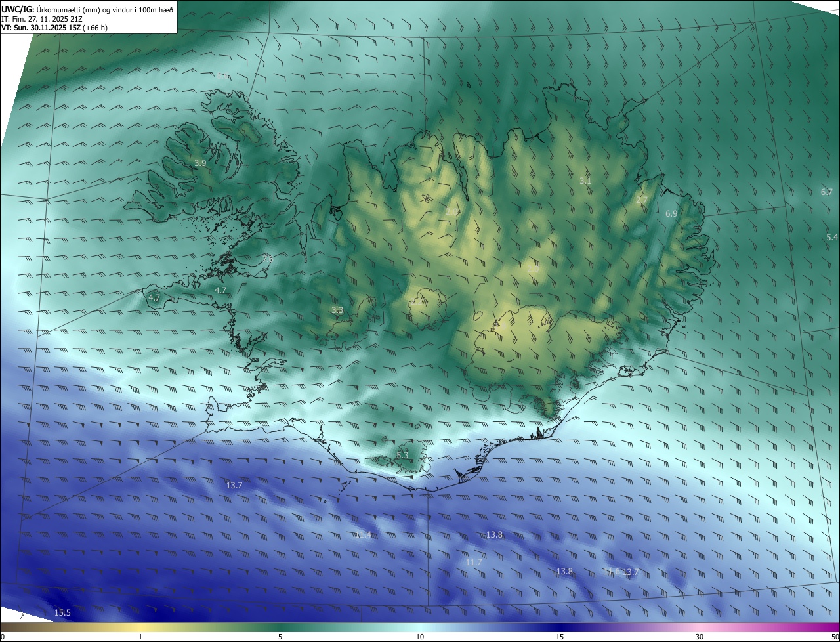This screenshot has width=840, height=642.
Task: Click the 3.9 value over the Westfjords
Action: click(201, 163)
